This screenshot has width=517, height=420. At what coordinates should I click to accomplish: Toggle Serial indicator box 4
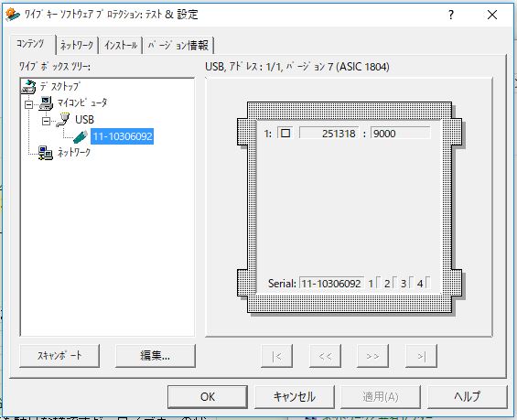(427, 283)
